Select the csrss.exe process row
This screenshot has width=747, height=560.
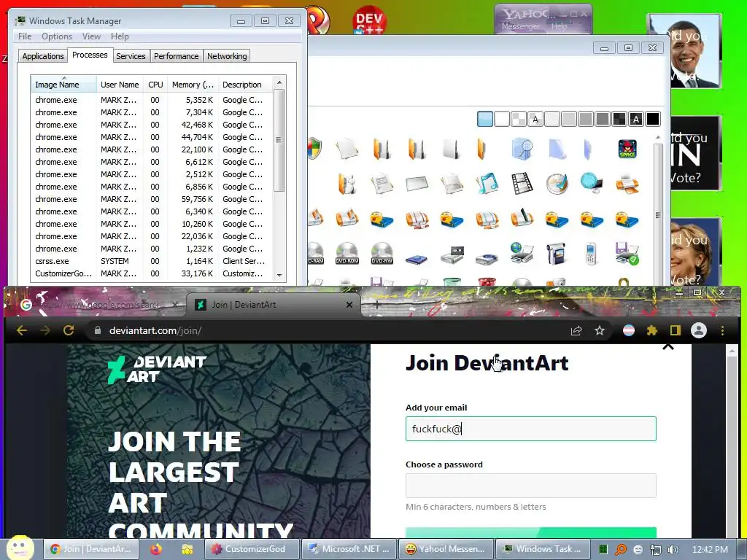pyautogui.click(x=152, y=261)
